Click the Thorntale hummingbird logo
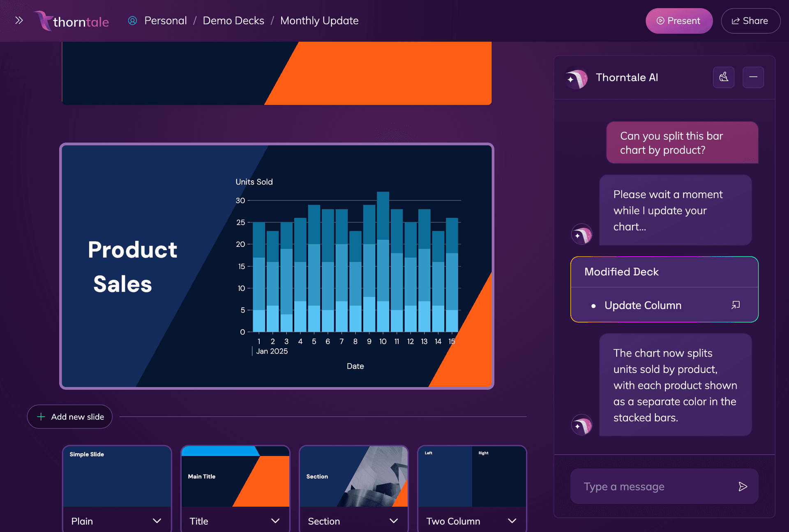Image resolution: width=789 pixels, height=532 pixels. point(44,21)
